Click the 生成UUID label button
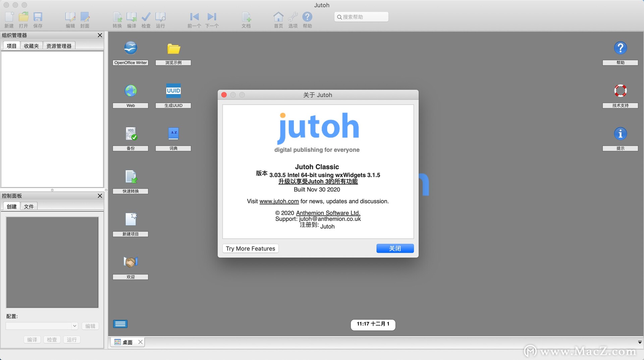 173,105
